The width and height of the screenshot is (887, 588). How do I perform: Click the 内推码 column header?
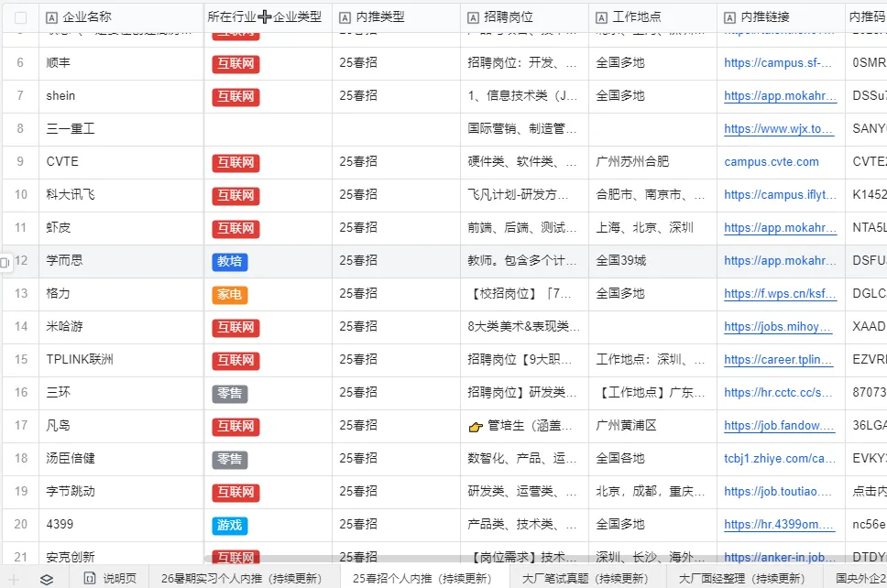pyautogui.click(x=866, y=17)
